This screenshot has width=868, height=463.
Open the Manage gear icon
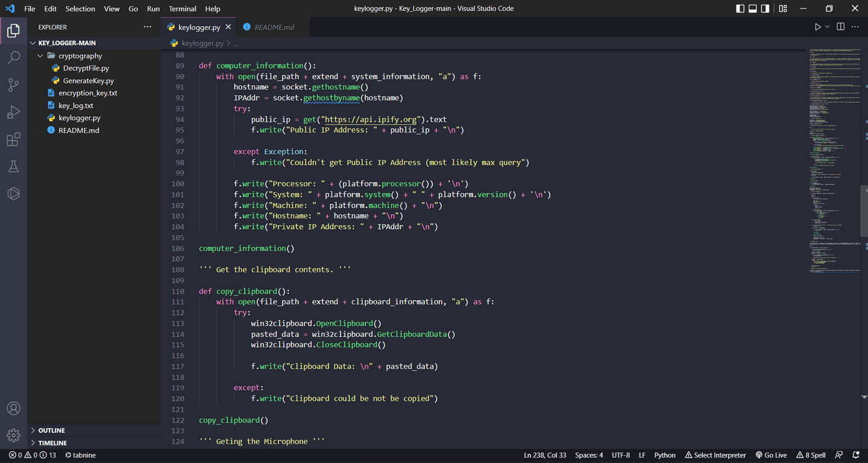click(x=13, y=435)
